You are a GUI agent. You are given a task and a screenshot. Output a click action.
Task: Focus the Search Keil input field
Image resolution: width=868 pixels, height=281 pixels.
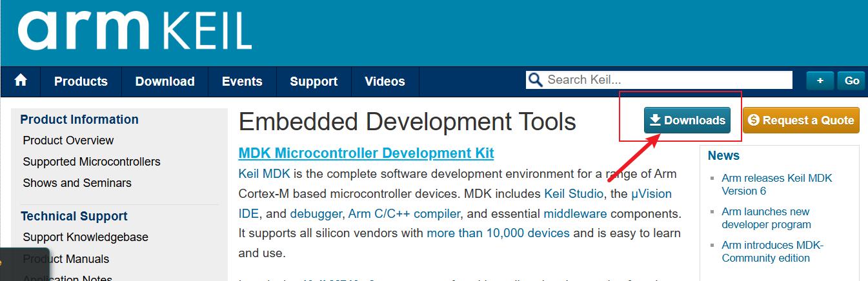coord(659,80)
